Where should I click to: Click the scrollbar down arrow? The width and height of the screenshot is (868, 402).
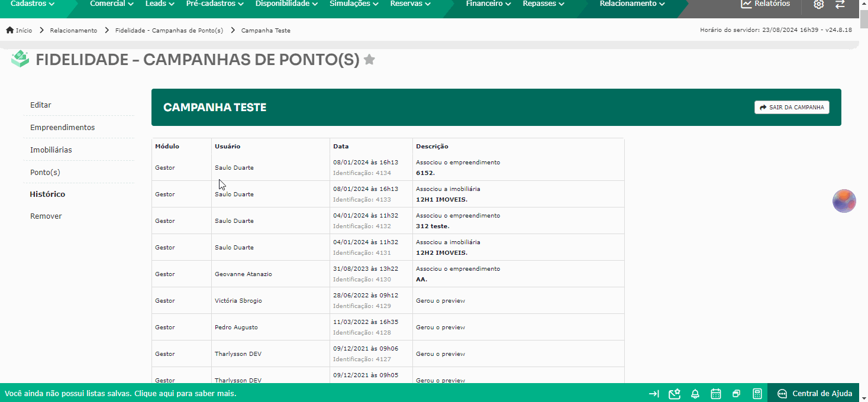pyautogui.click(x=863, y=397)
